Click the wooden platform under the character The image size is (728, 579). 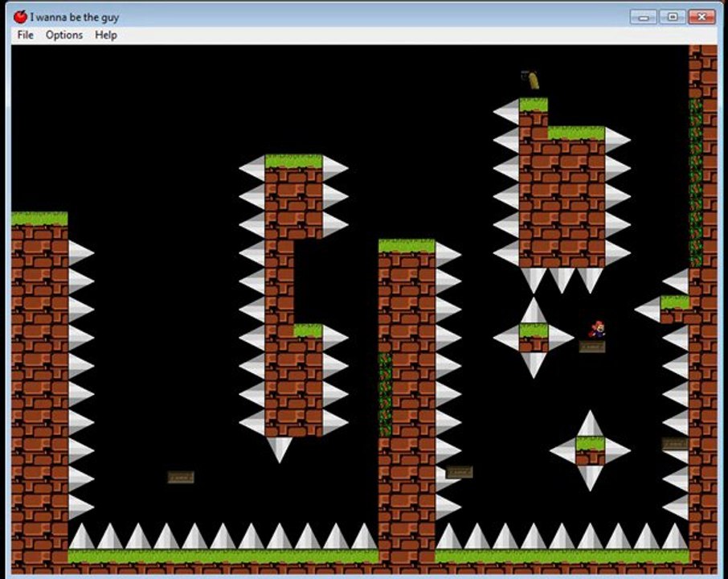pyautogui.click(x=592, y=346)
